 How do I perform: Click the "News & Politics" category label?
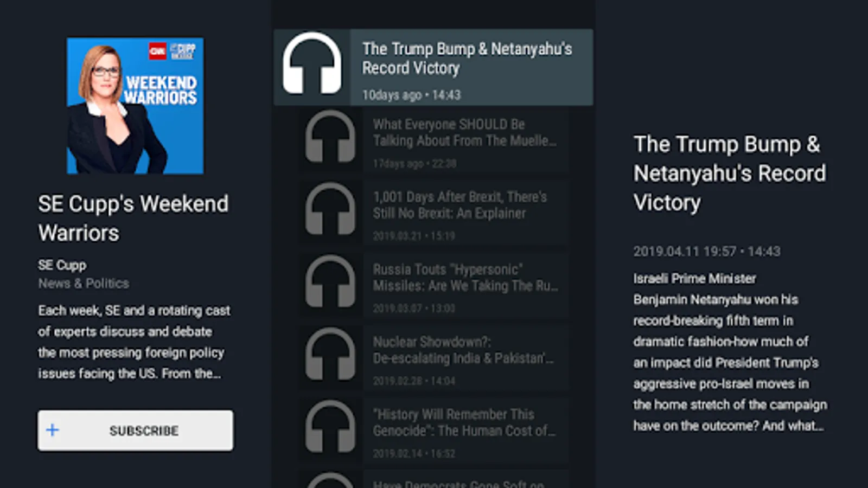pyautogui.click(x=84, y=283)
